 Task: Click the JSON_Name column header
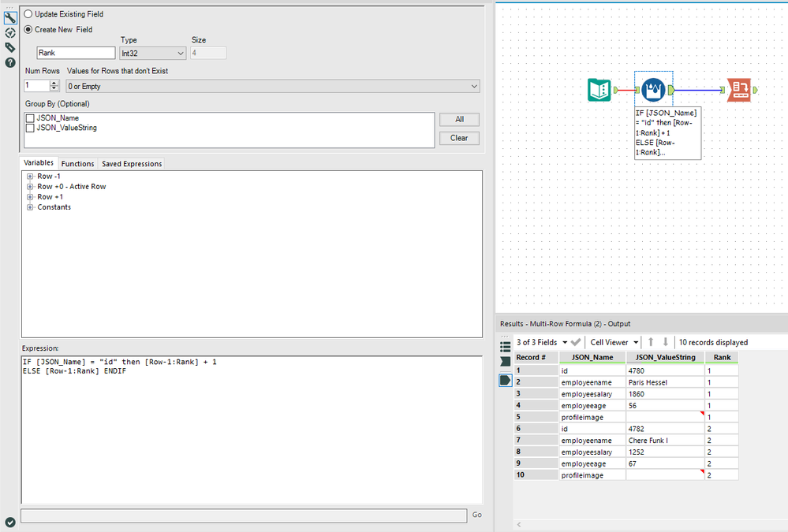click(592, 357)
